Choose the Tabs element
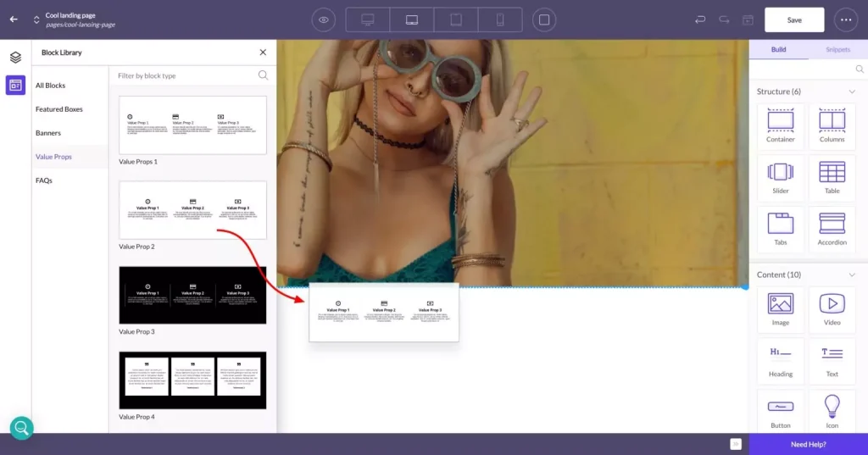The image size is (868, 455). [781, 229]
